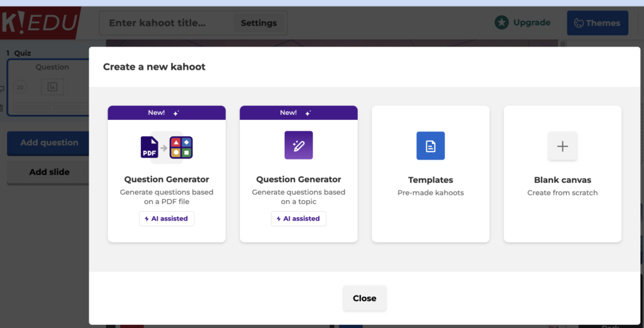Click the 'Create a new kahoot' heading
The image size is (644, 328).
click(x=154, y=67)
